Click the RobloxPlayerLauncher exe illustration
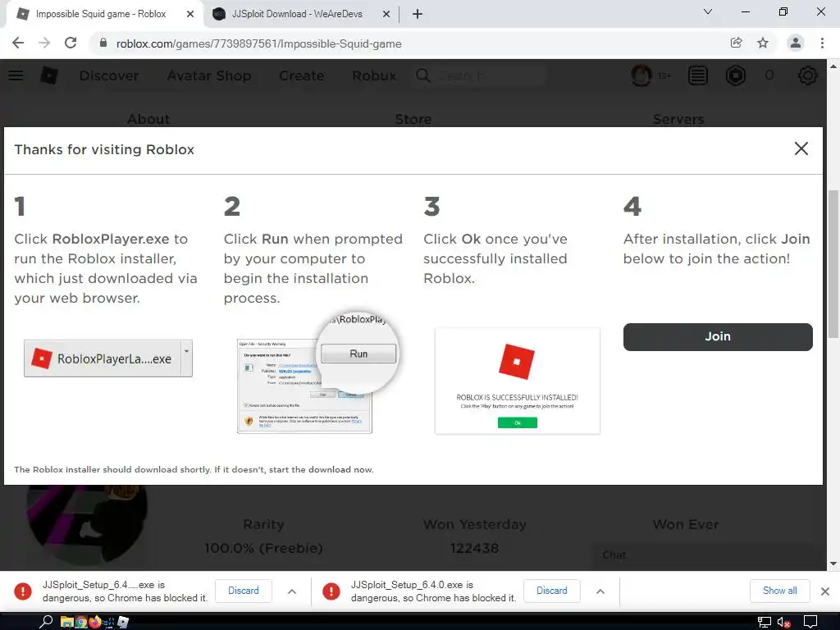 [x=108, y=358]
